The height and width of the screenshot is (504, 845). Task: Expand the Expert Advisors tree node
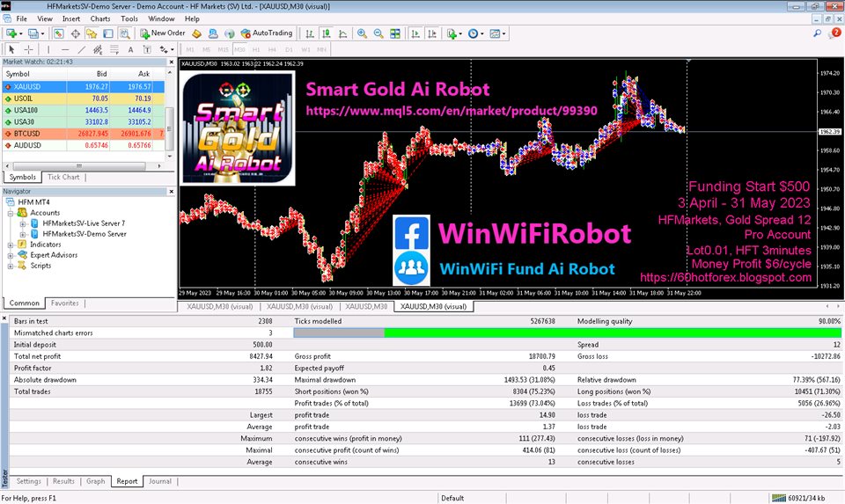click(11, 255)
